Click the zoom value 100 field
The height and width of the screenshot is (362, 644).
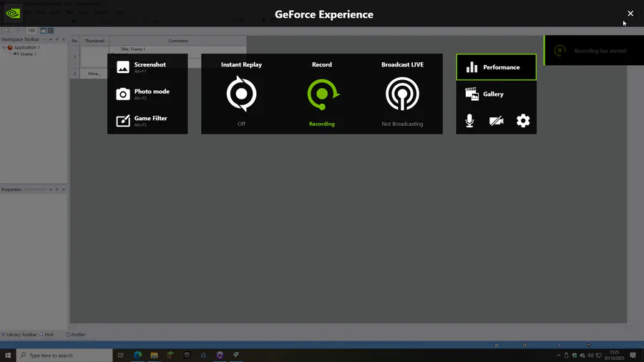(31, 30)
